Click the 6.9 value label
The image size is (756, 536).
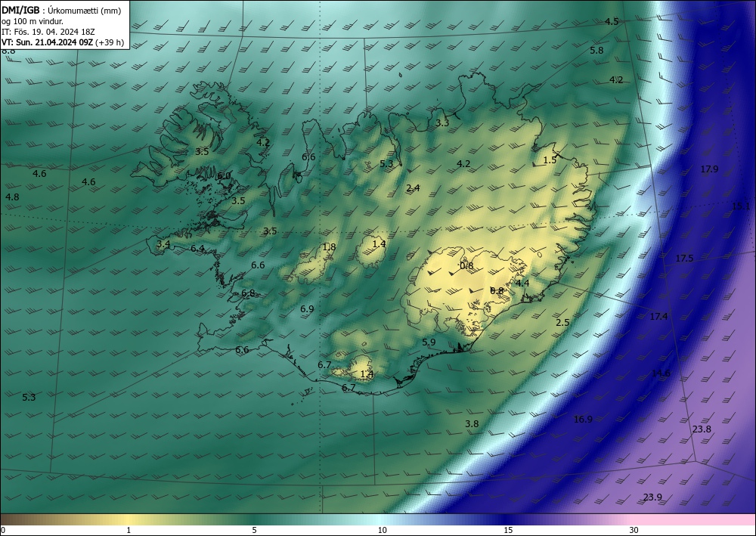click(307, 308)
